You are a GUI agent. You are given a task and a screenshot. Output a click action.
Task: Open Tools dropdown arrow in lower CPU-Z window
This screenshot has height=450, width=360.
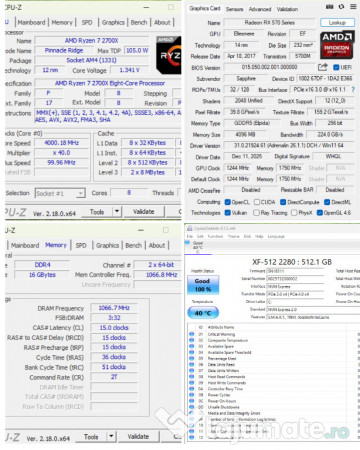111,436
